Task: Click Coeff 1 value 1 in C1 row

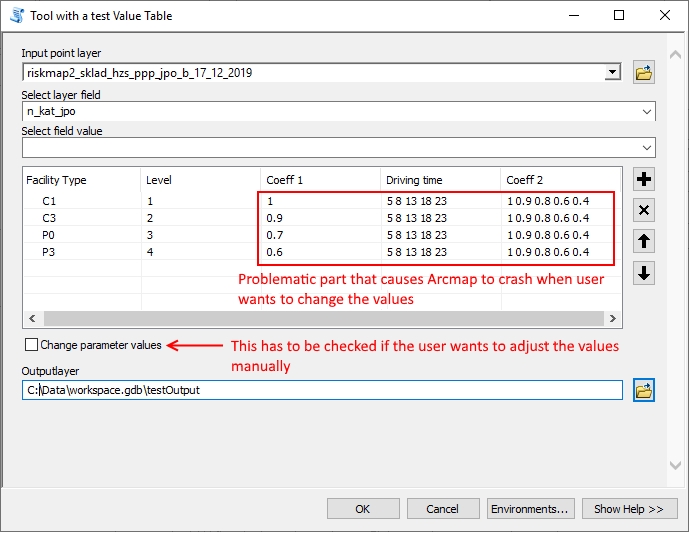Action: tap(270, 201)
